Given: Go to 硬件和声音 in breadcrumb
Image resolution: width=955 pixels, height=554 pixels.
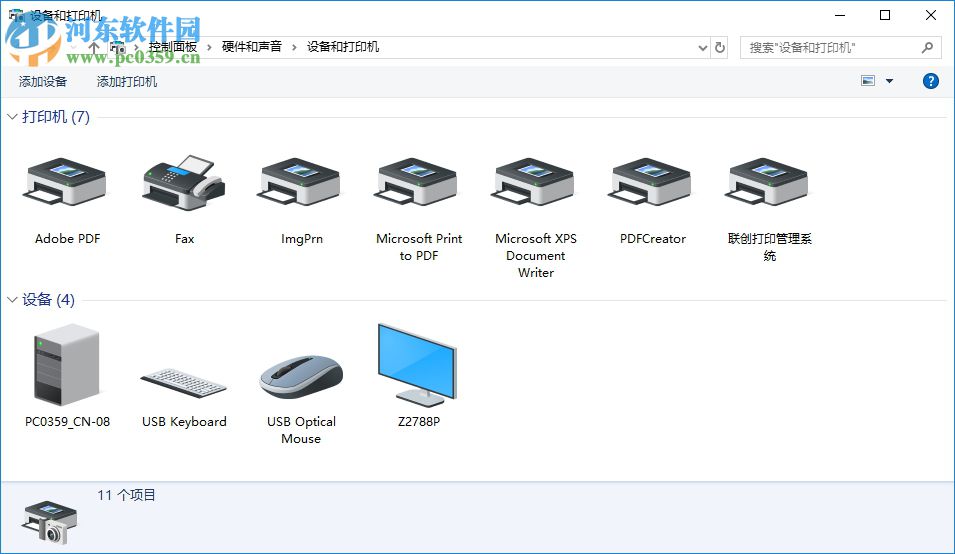Looking at the screenshot, I should point(252,47).
